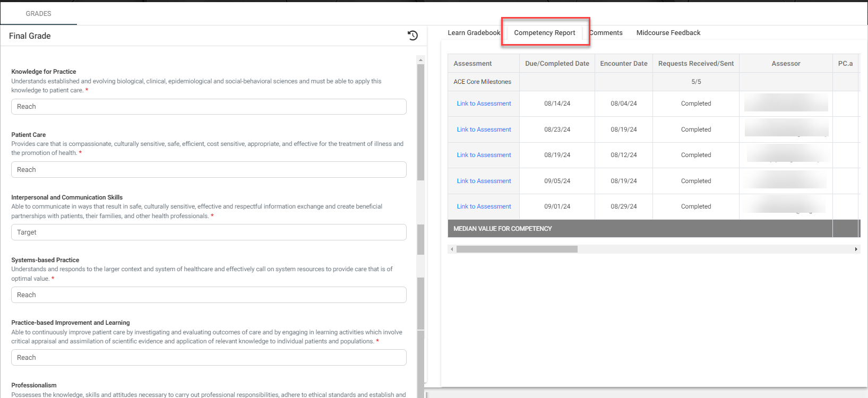Click the grade panel scroll-up arrow
The height and width of the screenshot is (398, 868).
pos(420,60)
